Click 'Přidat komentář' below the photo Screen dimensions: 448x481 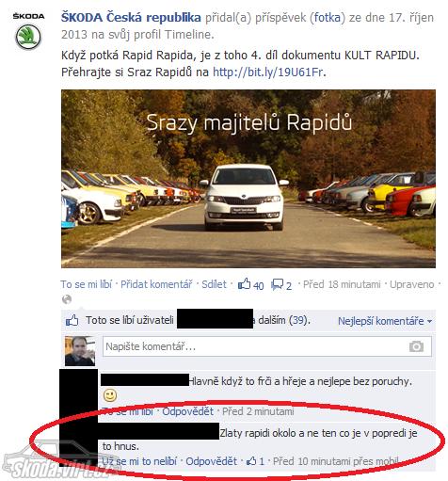(156, 284)
